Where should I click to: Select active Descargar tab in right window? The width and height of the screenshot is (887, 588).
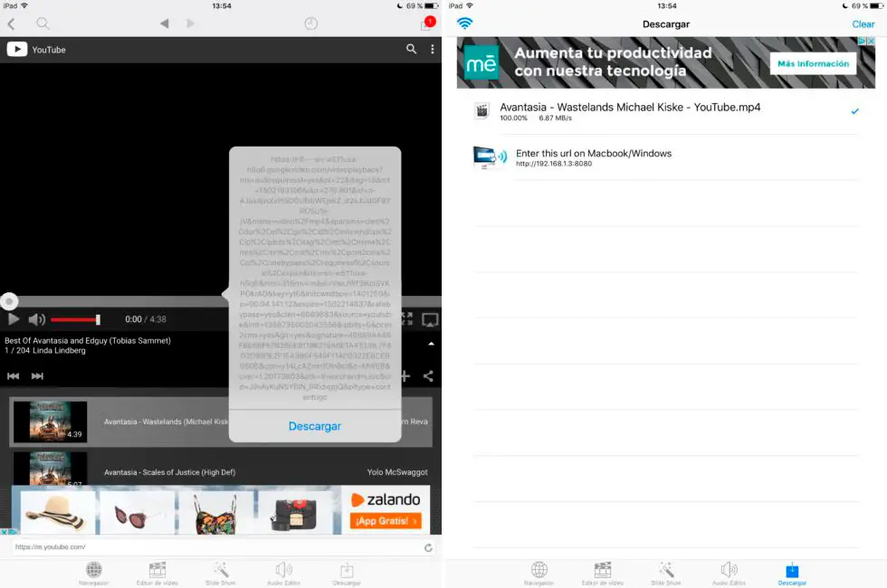792,574
